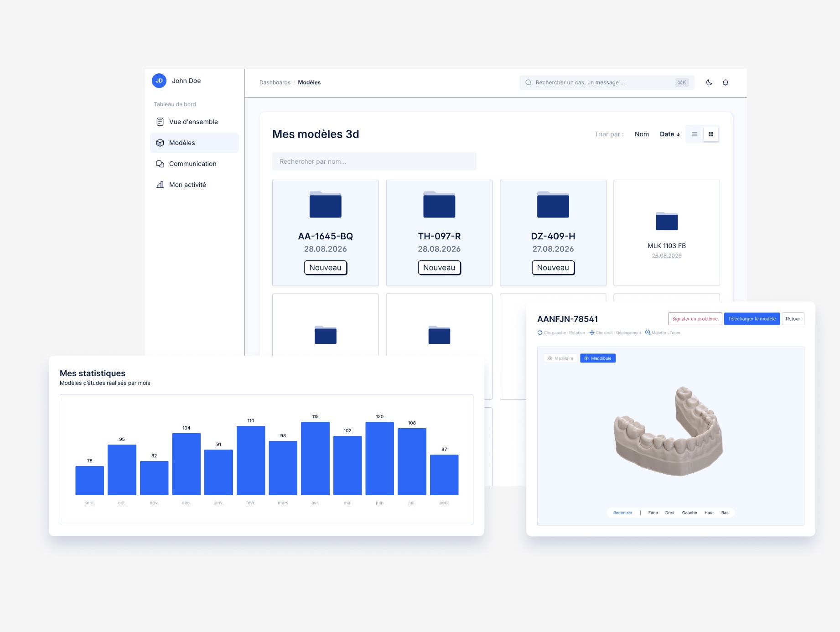Click Recentrer in the 3D viewer
This screenshot has width=840, height=632.
point(622,513)
